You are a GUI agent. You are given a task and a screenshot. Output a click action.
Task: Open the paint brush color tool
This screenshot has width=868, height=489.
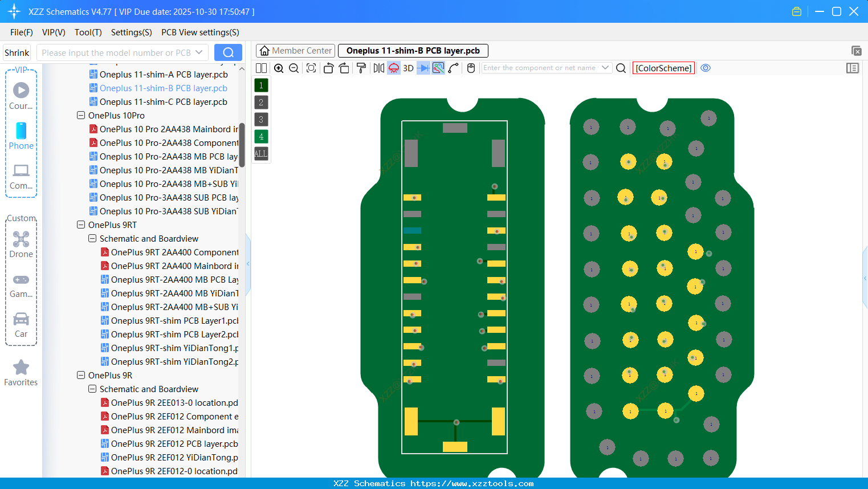point(361,68)
